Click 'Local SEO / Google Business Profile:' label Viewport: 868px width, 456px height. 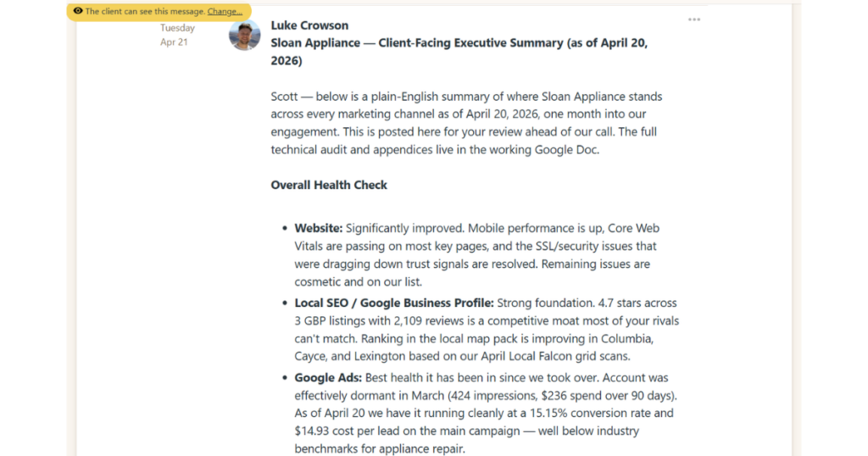tap(393, 303)
